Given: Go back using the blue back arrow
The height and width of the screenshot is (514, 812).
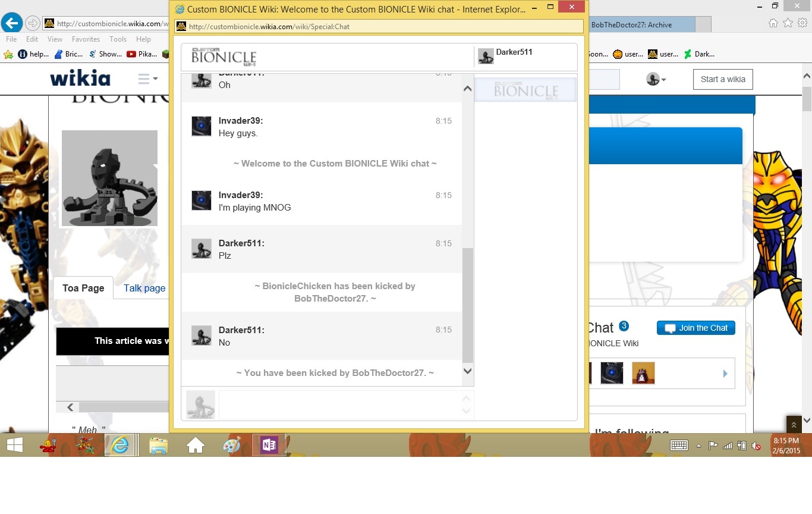Looking at the screenshot, I should [11, 23].
